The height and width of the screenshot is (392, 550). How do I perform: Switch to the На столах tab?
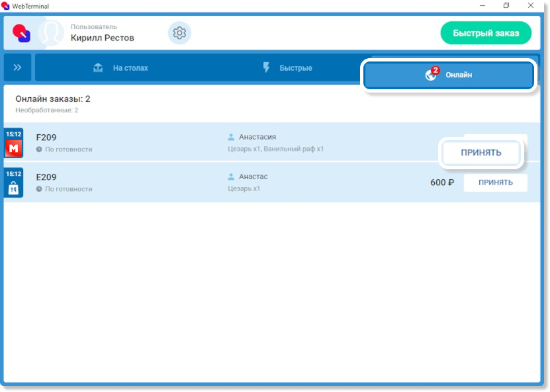coord(120,68)
